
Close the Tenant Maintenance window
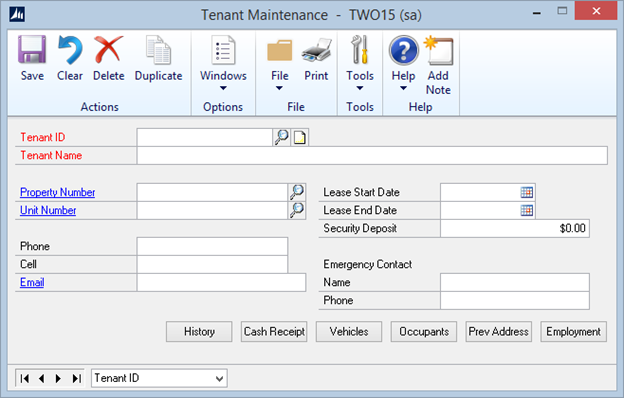(596, 11)
